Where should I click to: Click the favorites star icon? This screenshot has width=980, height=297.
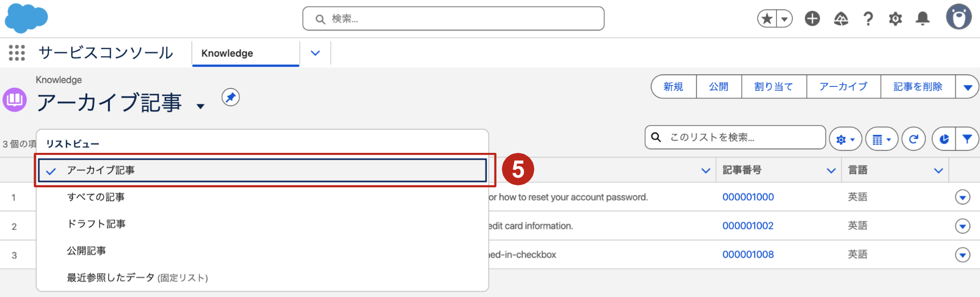pos(767,19)
